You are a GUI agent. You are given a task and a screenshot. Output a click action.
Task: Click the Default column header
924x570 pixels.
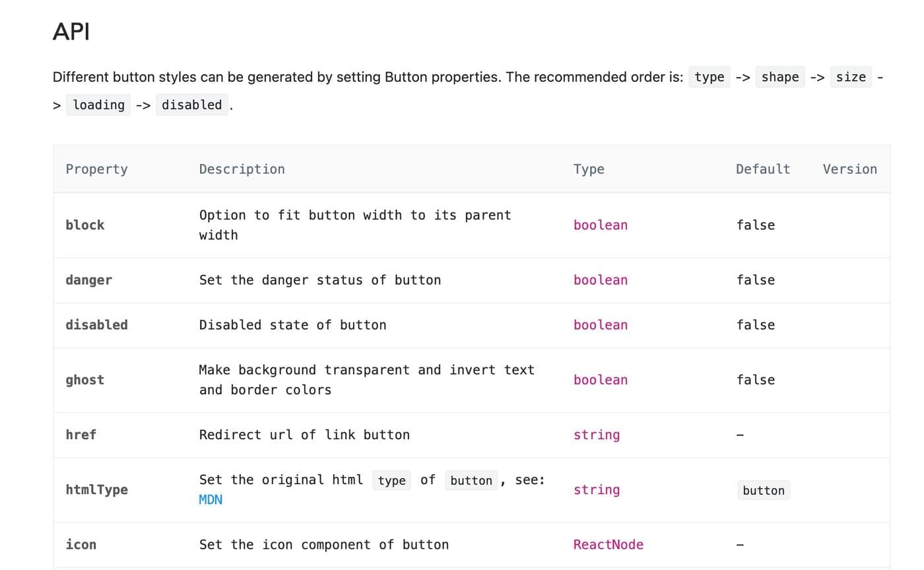(763, 169)
